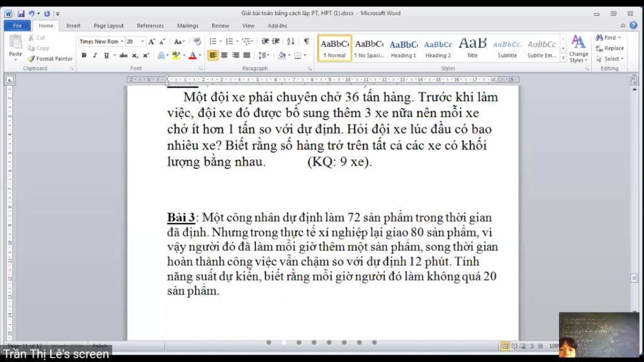Image resolution: width=644 pixels, height=362 pixels.
Task: Click the tab selector at ruler corner
Action: click(x=9, y=80)
